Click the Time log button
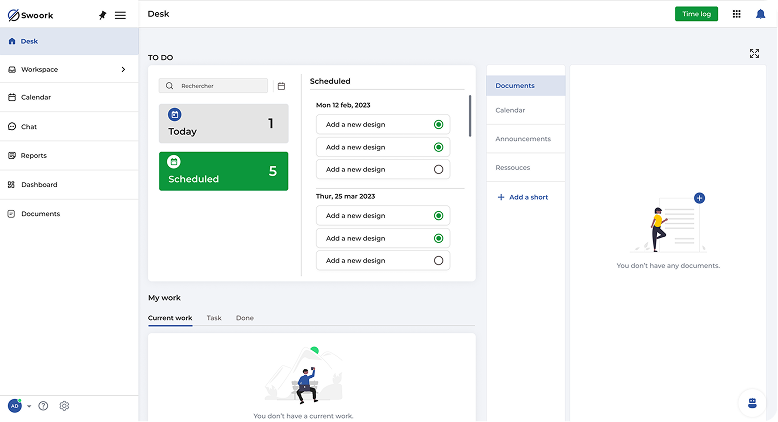778x422 pixels. tap(696, 14)
